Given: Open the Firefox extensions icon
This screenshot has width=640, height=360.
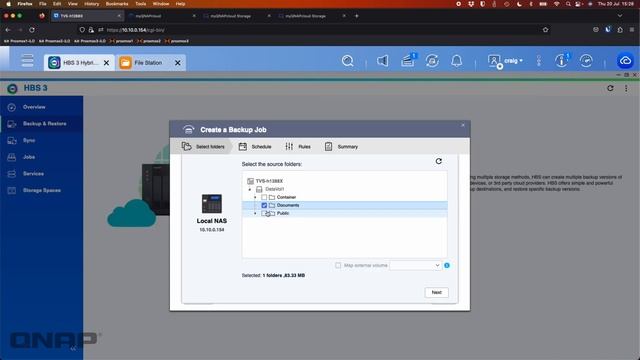Looking at the screenshot, I should [620, 30].
